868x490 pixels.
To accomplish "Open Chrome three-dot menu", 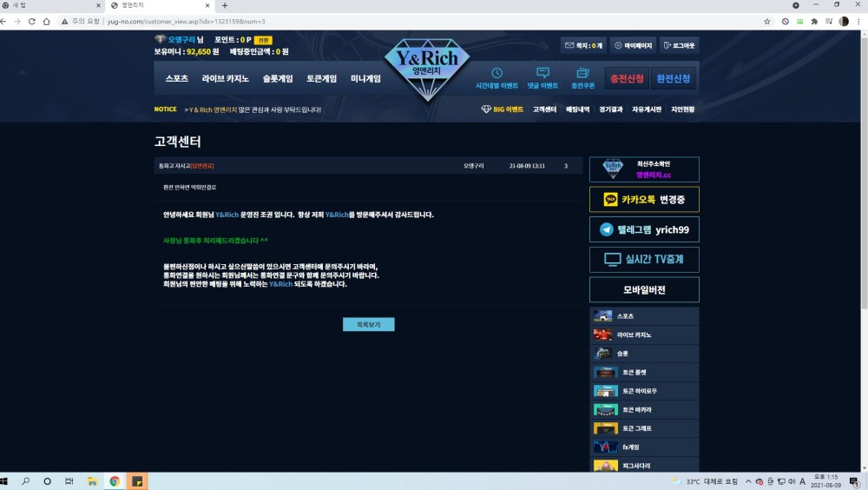I will [858, 22].
